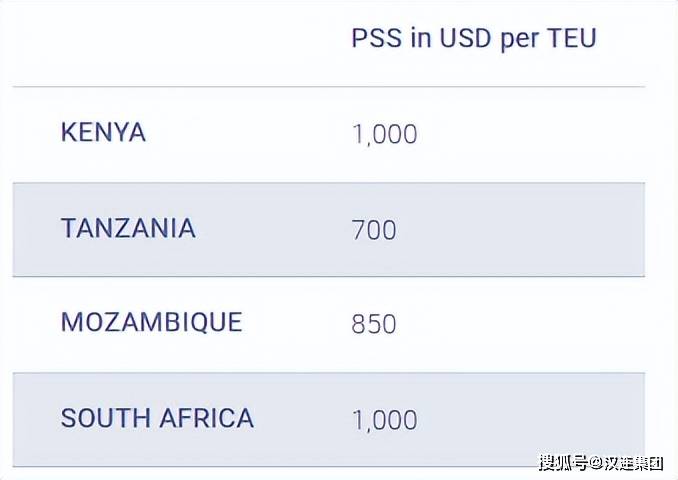
Task: Click the TANZANIA country label
Action: coord(128,228)
